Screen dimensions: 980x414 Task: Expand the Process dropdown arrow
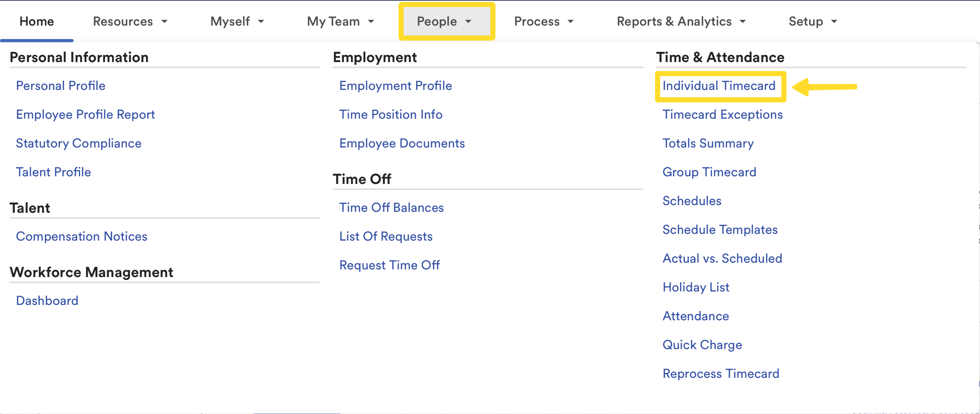(x=571, y=22)
